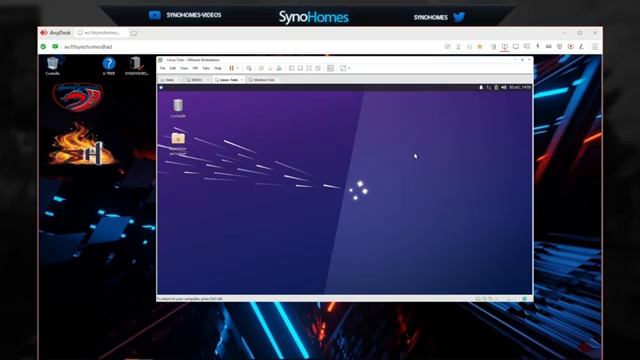
Task: Take a snapshot of the virtual machine
Action: (x=261, y=68)
